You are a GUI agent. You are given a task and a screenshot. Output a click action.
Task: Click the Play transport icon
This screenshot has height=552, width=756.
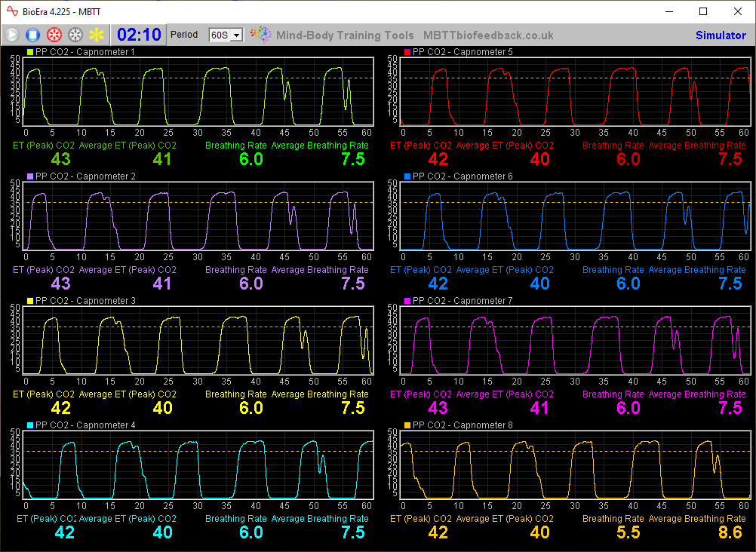pyautogui.click(x=11, y=34)
